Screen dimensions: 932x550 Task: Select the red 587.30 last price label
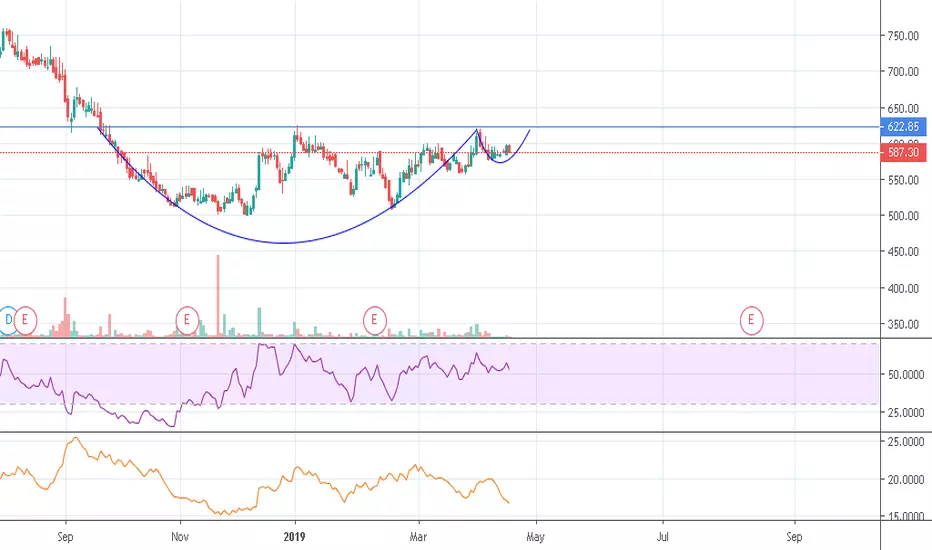click(x=902, y=153)
